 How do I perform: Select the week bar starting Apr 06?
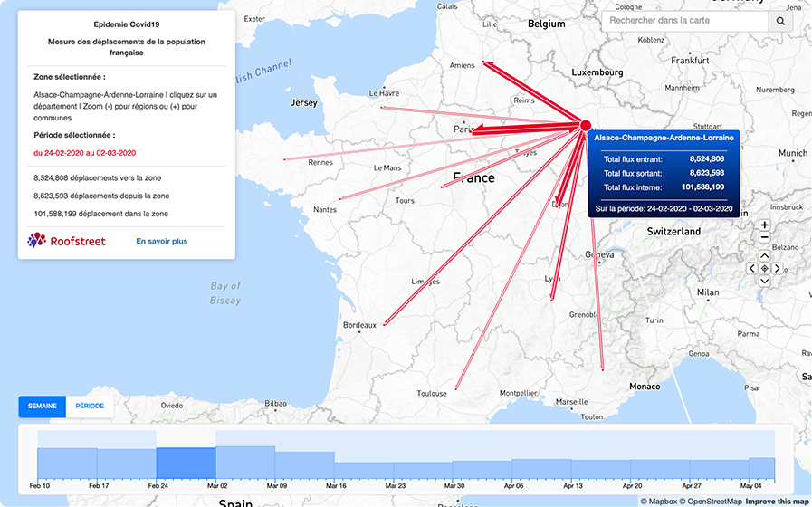541,469
